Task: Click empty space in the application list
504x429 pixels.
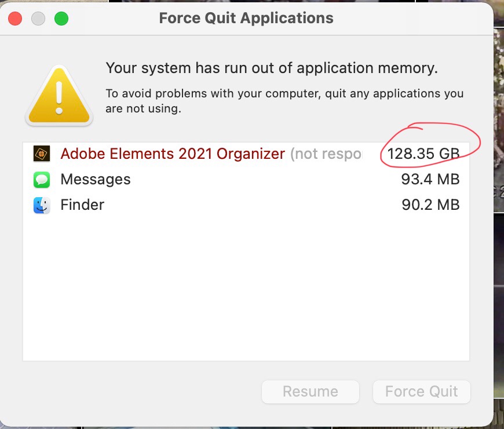Action: point(246,290)
